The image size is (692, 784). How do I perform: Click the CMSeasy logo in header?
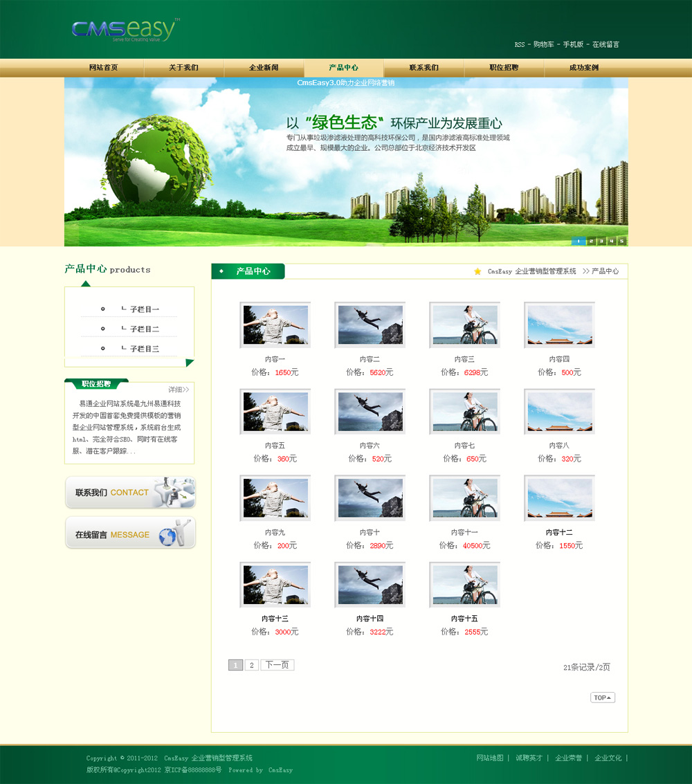point(125,30)
